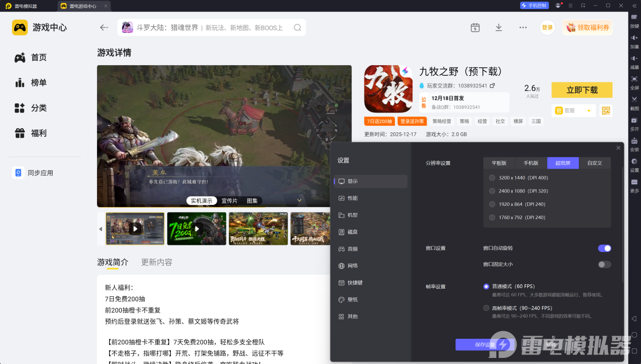Click the user account icon in title bar
The width and height of the screenshot is (641, 364).
(x=558, y=6)
